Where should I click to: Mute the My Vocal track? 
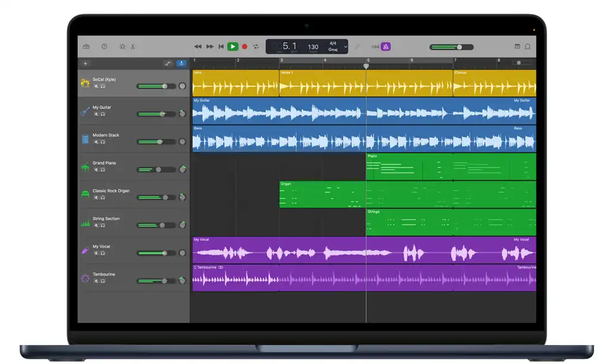point(96,253)
